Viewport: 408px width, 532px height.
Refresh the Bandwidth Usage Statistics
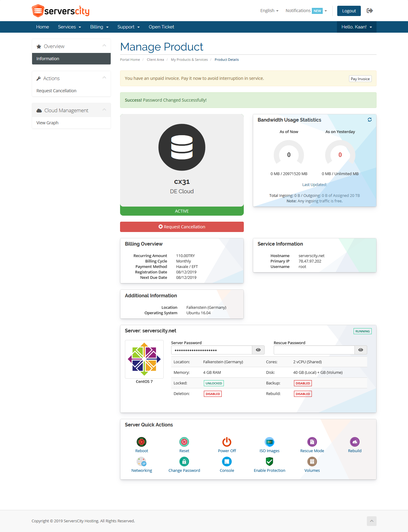pyautogui.click(x=370, y=120)
